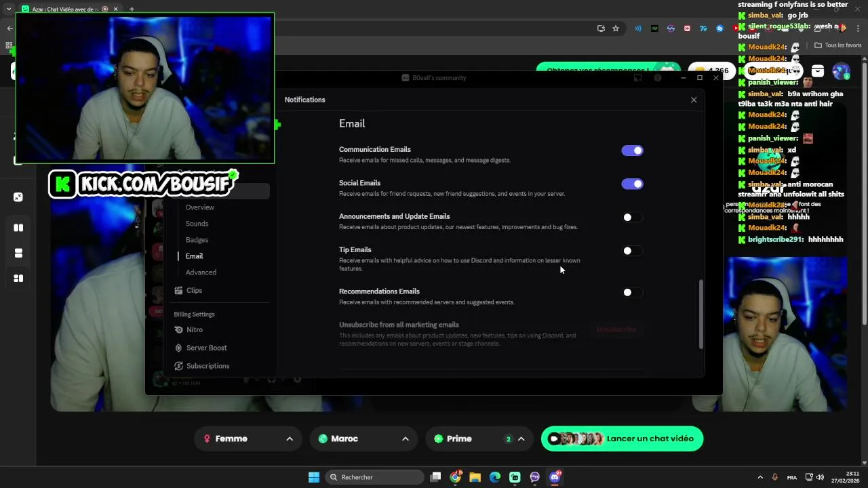Open Windows Start menu

tap(314, 477)
